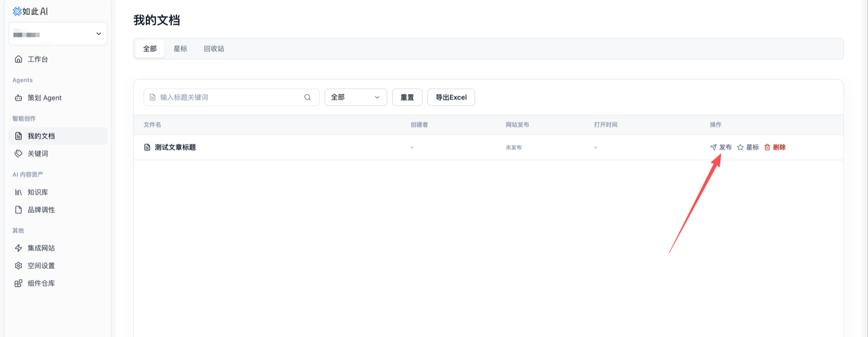Viewport: 868px width, 337px height.
Task: Click the document icon beside 我的文档
Action: click(x=18, y=136)
